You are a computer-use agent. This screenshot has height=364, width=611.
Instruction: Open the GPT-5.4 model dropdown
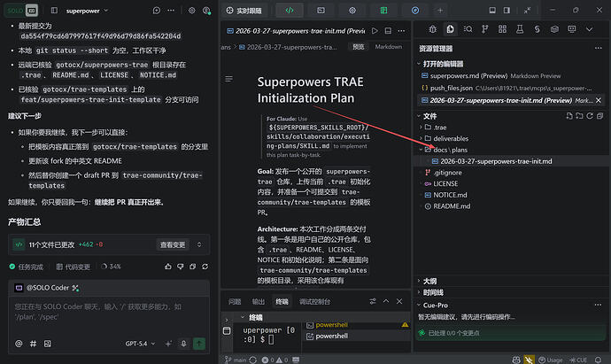click(x=140, y=344)
